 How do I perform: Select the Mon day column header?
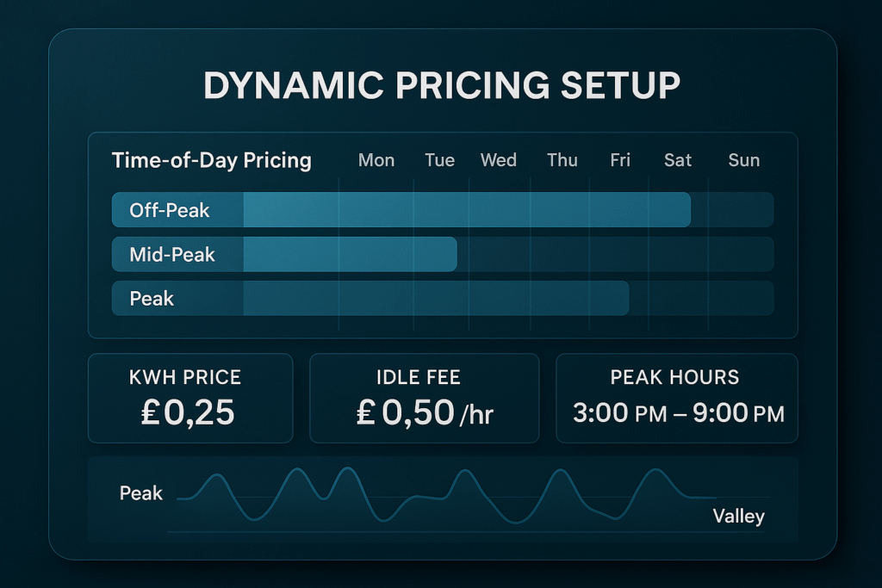point(376,160)
